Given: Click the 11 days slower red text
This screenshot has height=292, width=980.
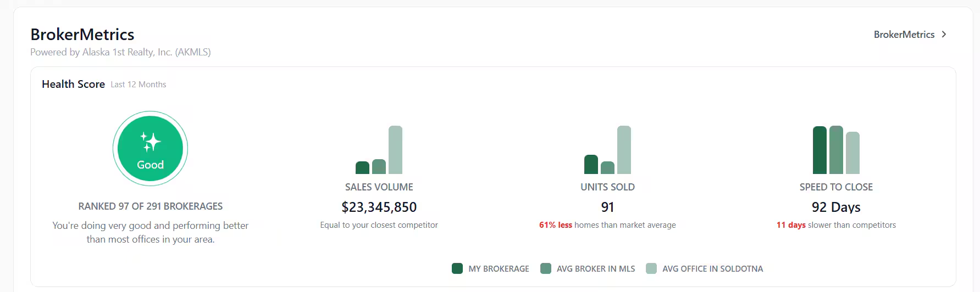Looking at the screenshot, I should point(791,225).
